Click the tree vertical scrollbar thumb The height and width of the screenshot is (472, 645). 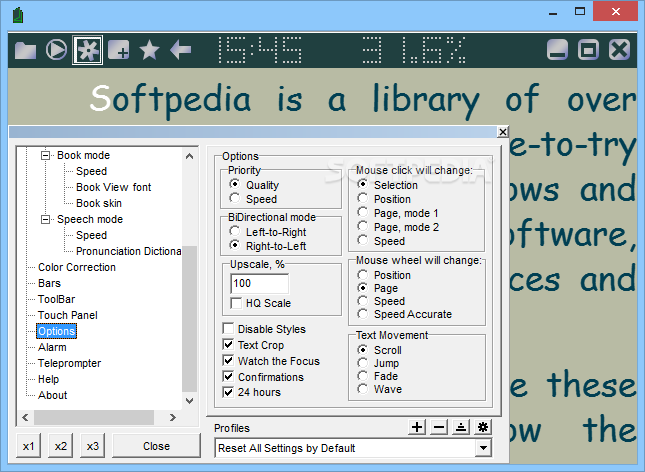189,319
